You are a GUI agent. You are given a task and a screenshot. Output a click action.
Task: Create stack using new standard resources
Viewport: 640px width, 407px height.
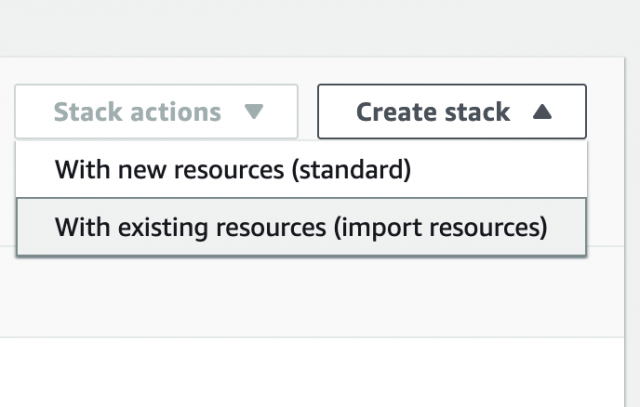click(233, 169)
